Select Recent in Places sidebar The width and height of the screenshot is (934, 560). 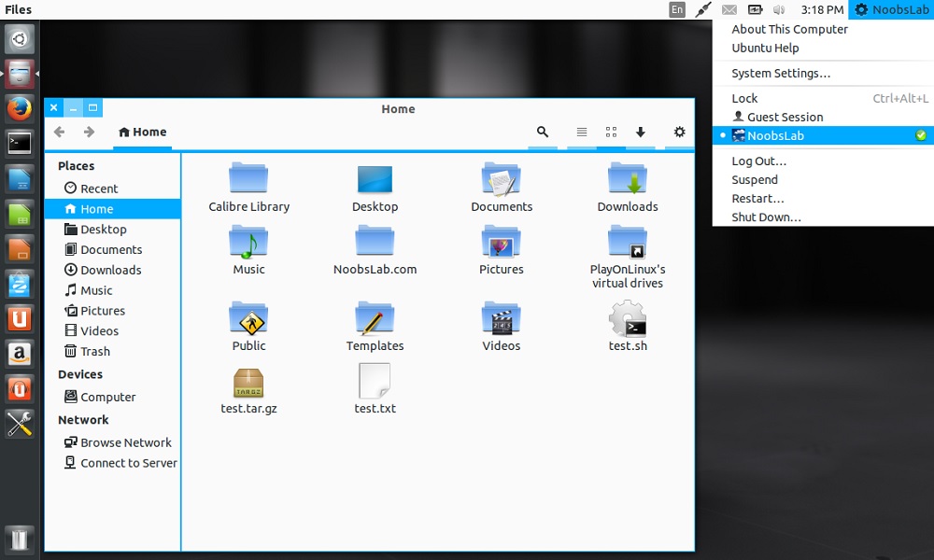click(x=113, y=189)
